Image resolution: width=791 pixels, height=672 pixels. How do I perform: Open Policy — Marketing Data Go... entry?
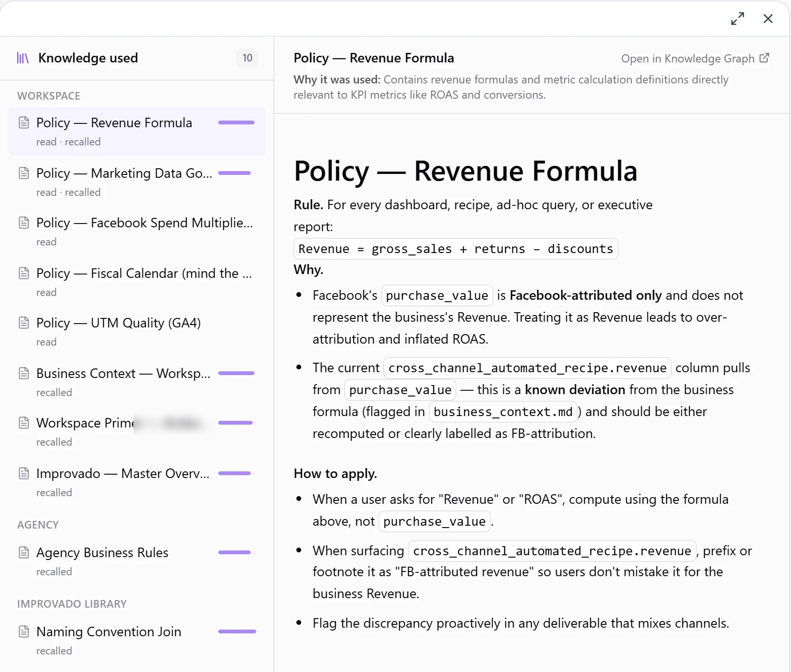[137, 182]
